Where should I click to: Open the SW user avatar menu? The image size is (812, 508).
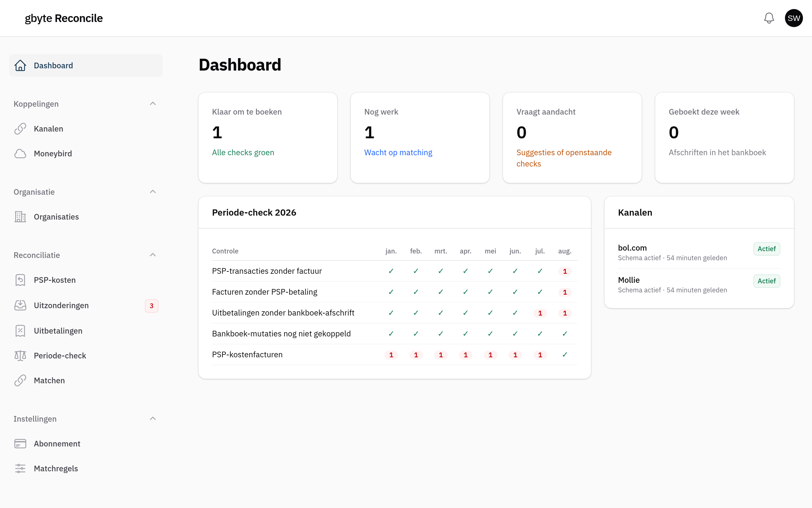point(794,18)
